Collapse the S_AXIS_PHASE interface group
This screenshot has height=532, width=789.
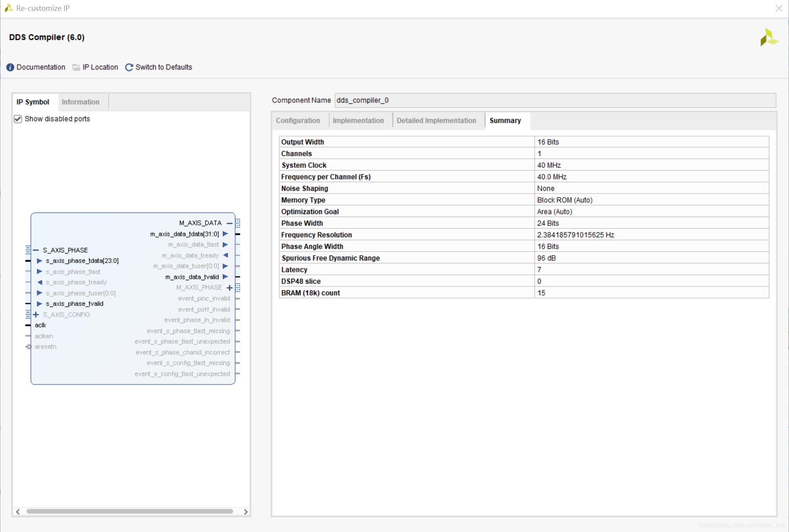[36, 250]
